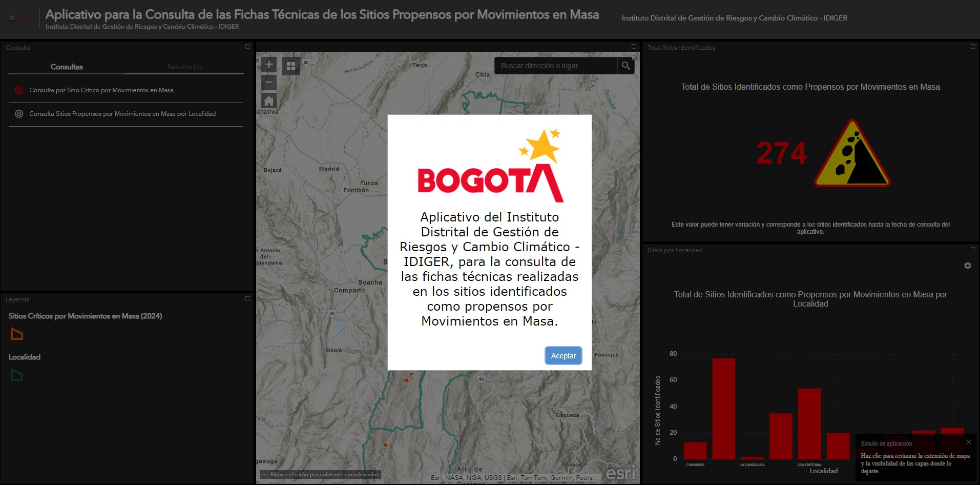Image resolution: width=980 pixels, height=485 pixels.
Task: Click the Chía label on the map
Action: click(483, 74)
